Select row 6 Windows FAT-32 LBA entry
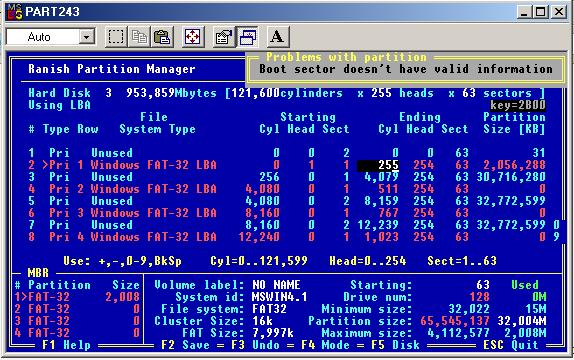 [287, 213]
